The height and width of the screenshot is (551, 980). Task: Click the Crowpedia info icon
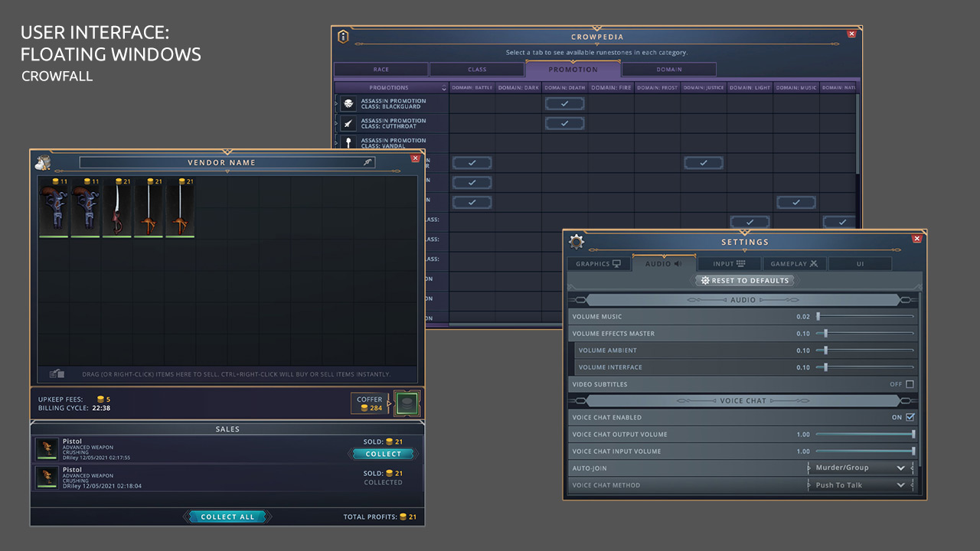[344, 36]
